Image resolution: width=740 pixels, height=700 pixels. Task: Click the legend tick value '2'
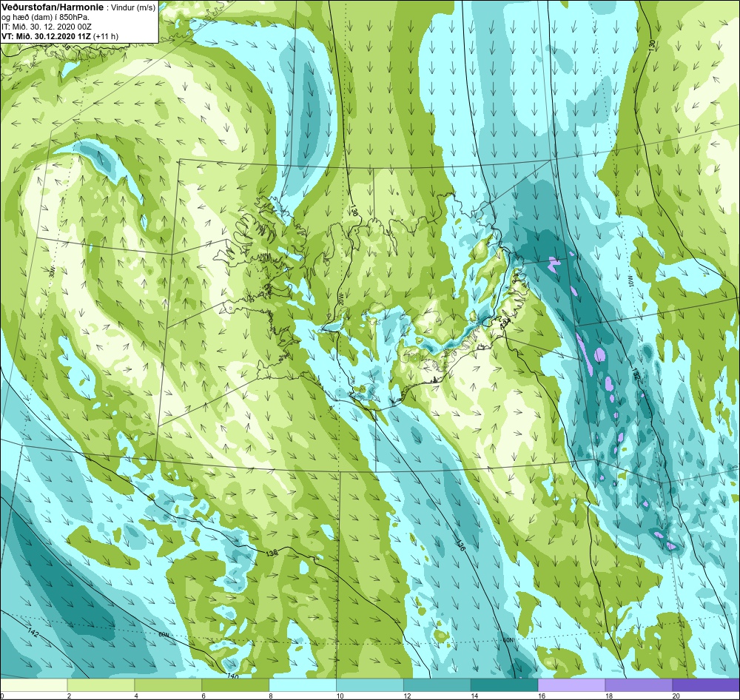70,696
